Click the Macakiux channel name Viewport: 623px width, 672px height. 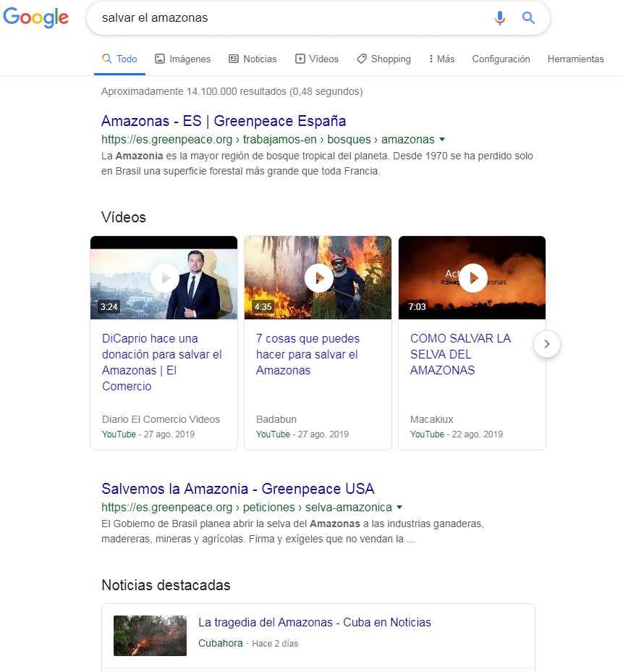(x=431, y=419)
